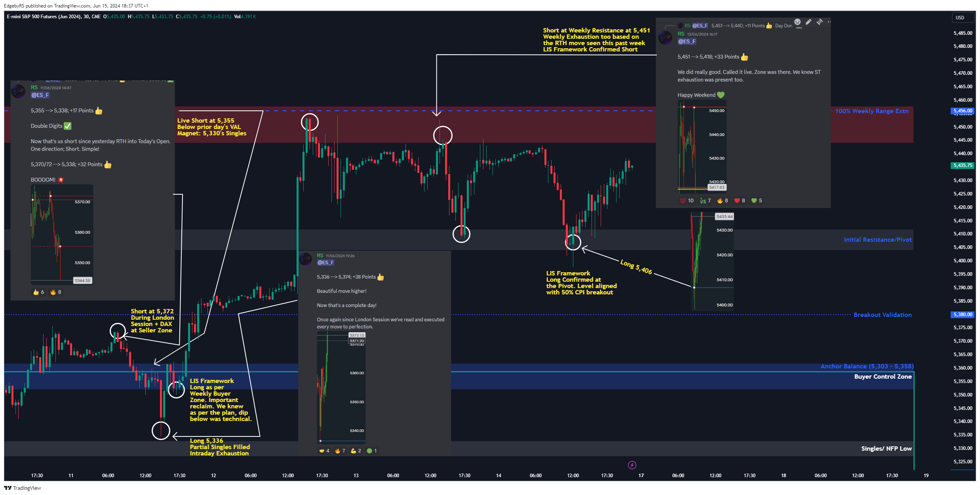Click the red heart reaction with 8
The height and width of the screenshot is (495, 980).
739,201
